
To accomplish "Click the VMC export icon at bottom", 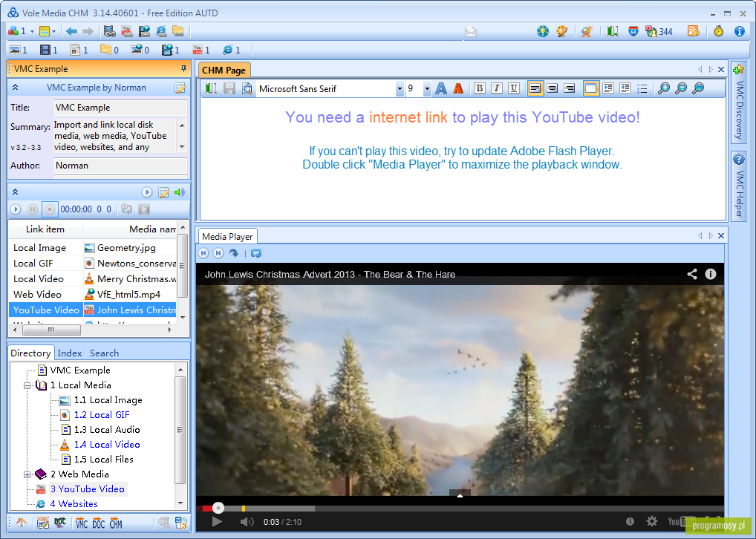I will click(x=81, y=523).
